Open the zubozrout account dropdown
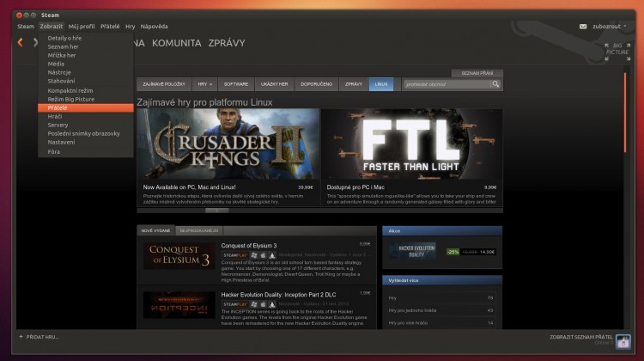 610,27
